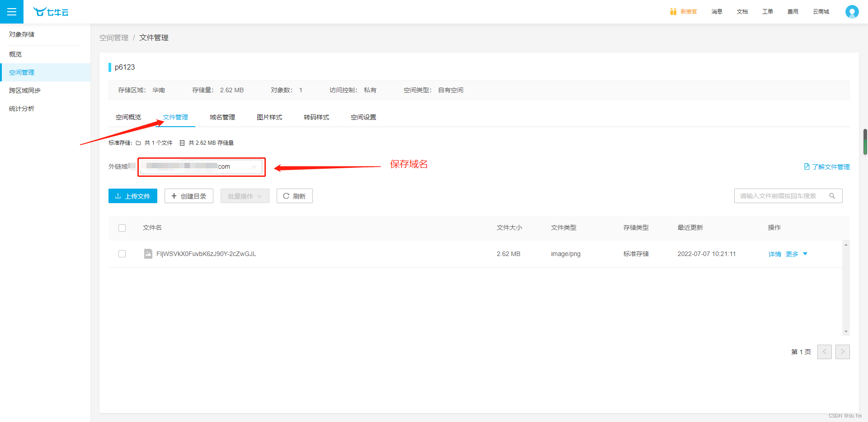Click the 刷新 refresh icon
868x422 pixels.
pyautogui.click(x=287, y=195)
